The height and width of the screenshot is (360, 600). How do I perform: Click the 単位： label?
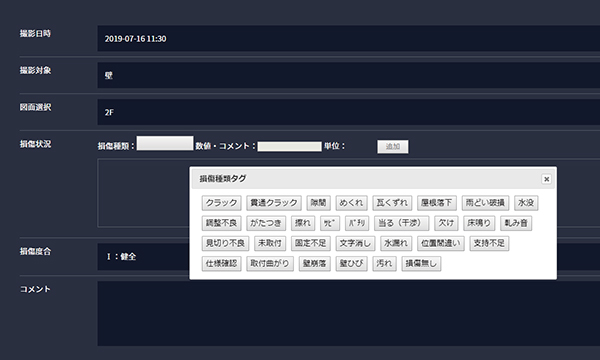[x=334, y=146]
